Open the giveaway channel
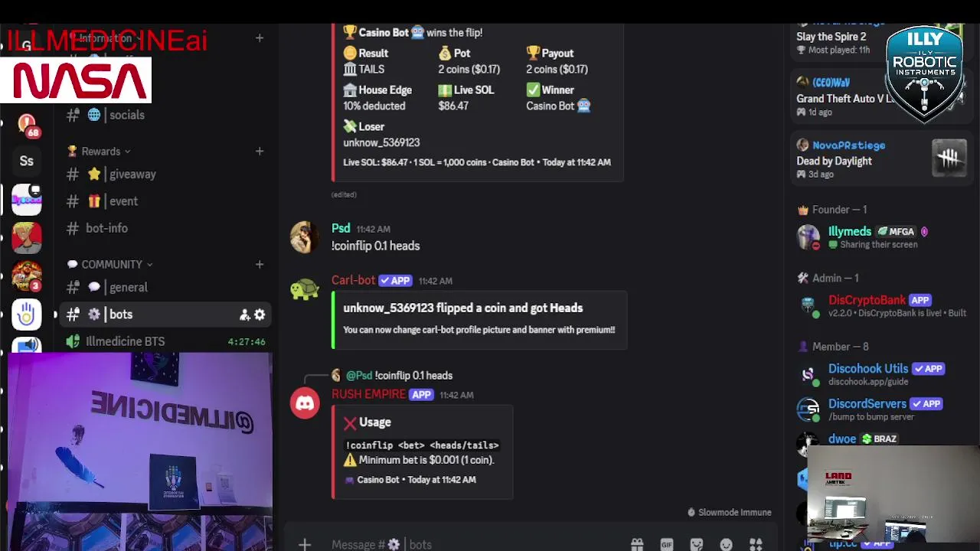980x551 pixels. tap(164, 174)
